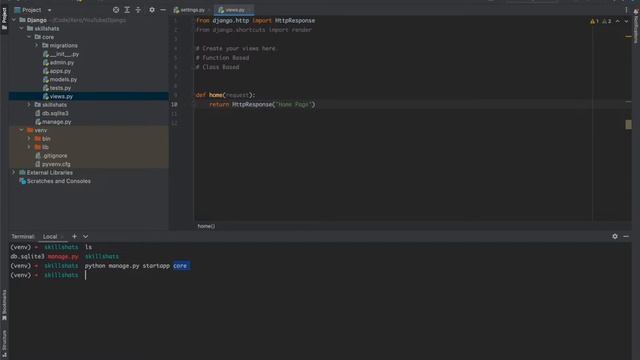Collapse the Django project root
The image size is (640, 360).
coord(14,20)
